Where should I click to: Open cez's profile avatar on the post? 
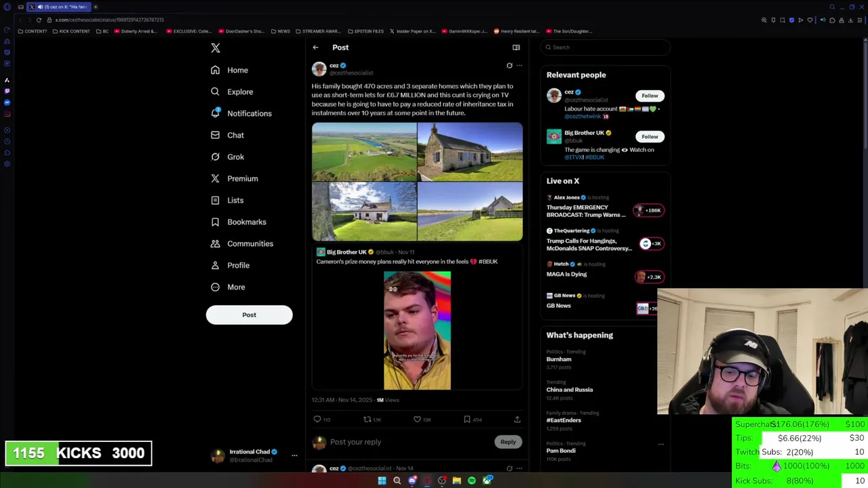[x=319, y=69]
